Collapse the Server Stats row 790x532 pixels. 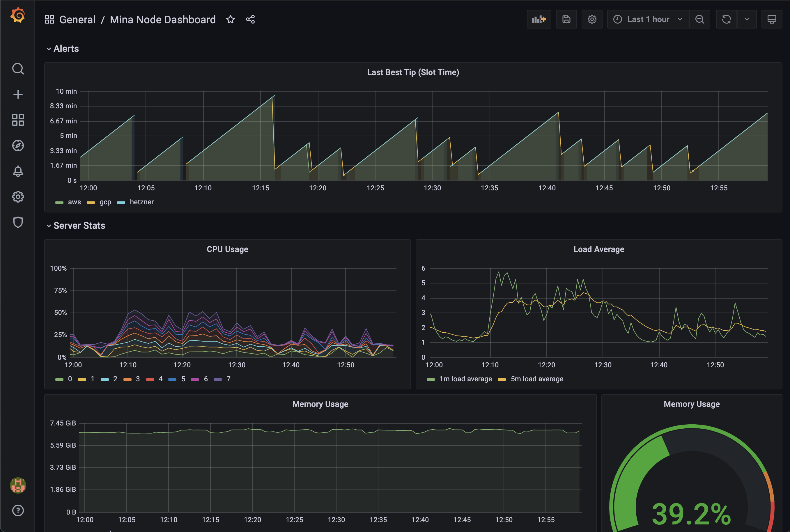(x=79, y=226)
